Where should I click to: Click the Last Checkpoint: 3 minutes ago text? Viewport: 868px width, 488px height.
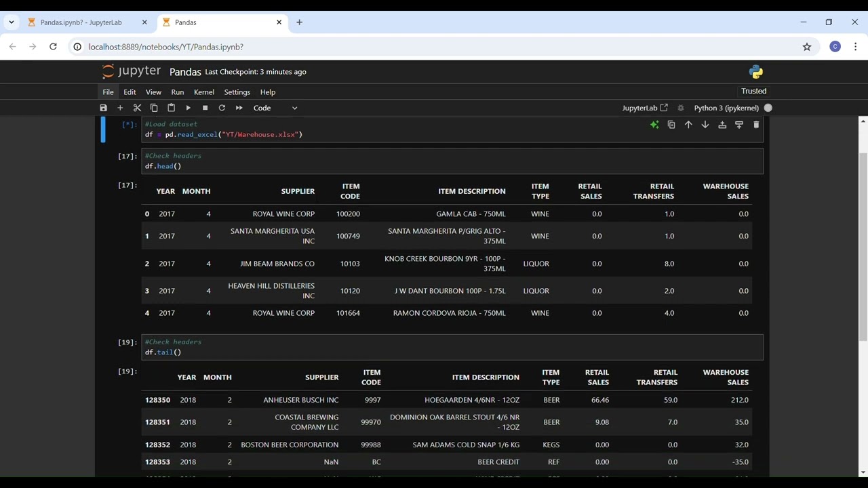[256, 72]
